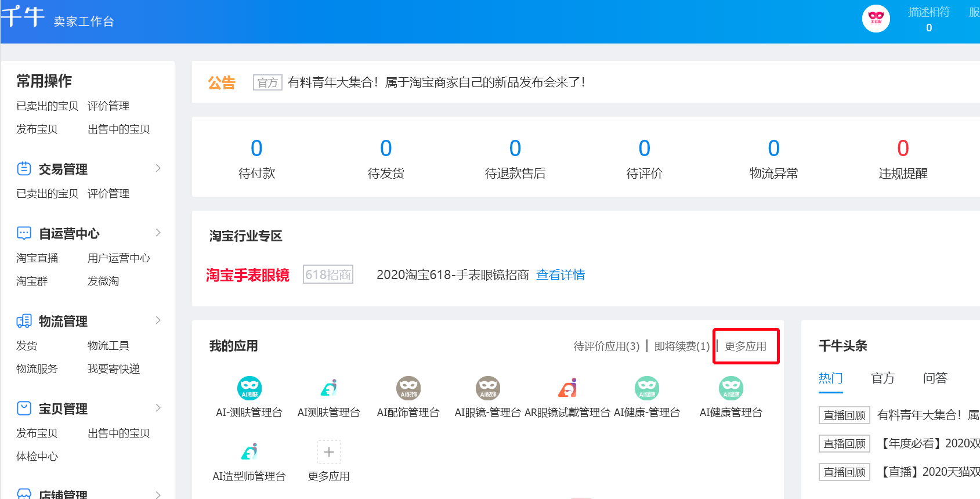980x499 pixels.
Task: Launch AR眼镜试戴管理台 app icon
Action: (567, 388)
